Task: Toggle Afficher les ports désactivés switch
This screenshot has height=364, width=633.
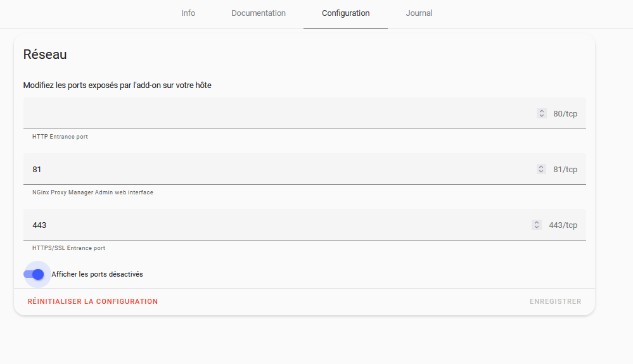Action: tap(34, 275)
